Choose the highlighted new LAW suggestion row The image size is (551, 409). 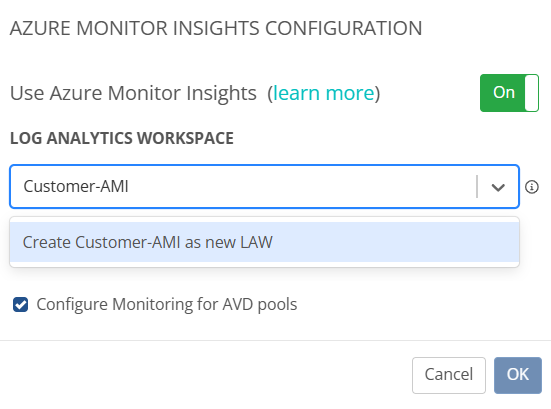tap(264, 242)
